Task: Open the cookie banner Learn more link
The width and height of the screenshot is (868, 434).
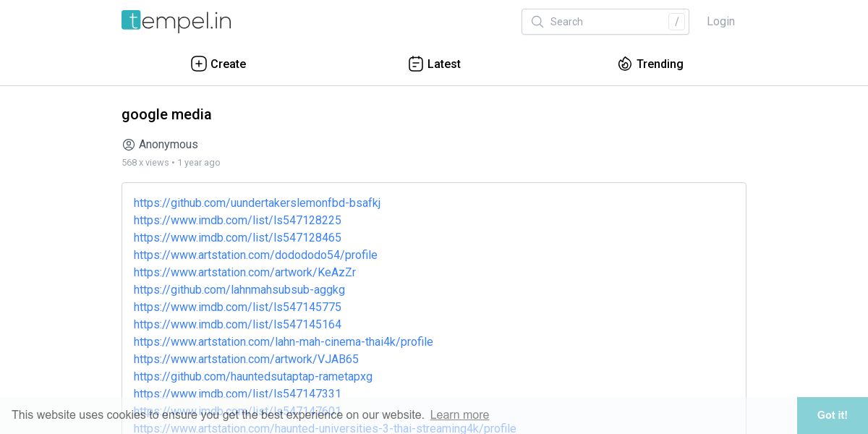Action: click(x=459, y=415)
